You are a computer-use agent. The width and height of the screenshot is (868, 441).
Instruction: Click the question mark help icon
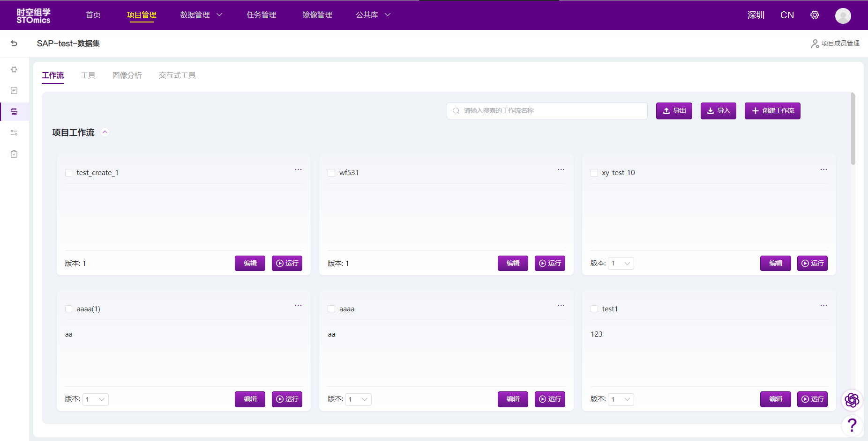coord(852,425)
